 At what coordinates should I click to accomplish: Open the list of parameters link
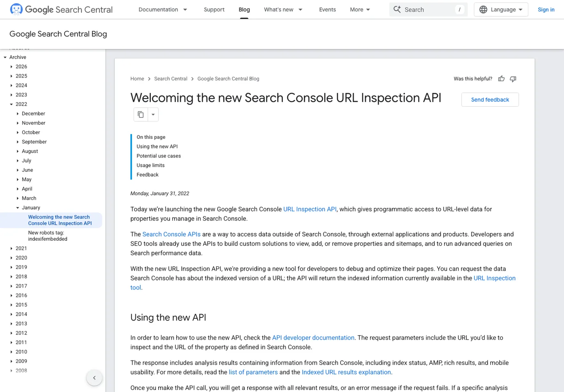tap(253, 372)
